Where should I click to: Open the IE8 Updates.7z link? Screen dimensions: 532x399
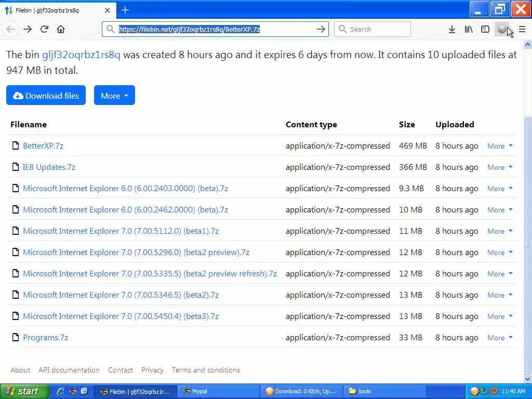coord(49,167)
